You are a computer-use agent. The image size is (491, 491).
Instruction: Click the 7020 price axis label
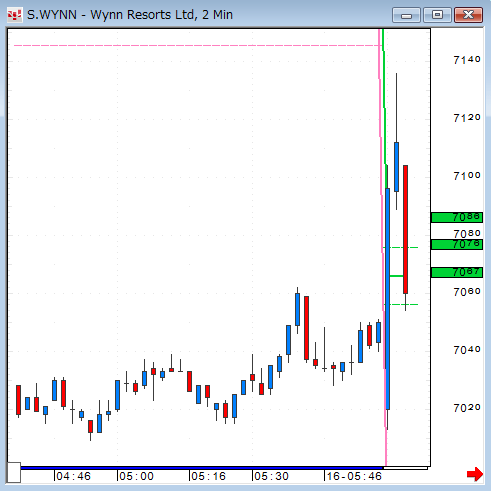point(467,408)
